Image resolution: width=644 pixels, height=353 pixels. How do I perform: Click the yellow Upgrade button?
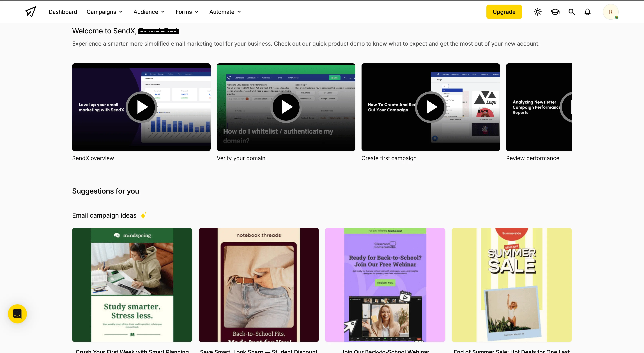pyautogui.click(x=504, y=12)
